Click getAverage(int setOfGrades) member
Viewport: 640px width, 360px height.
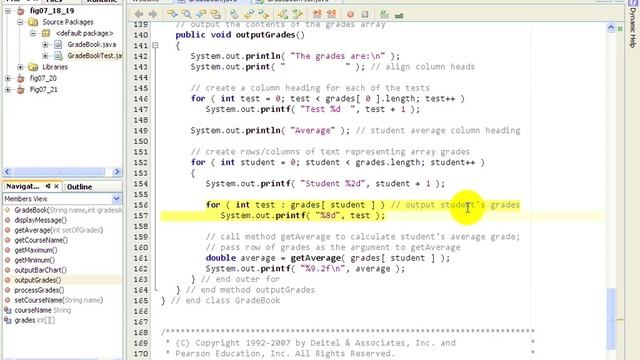[58, 230]
